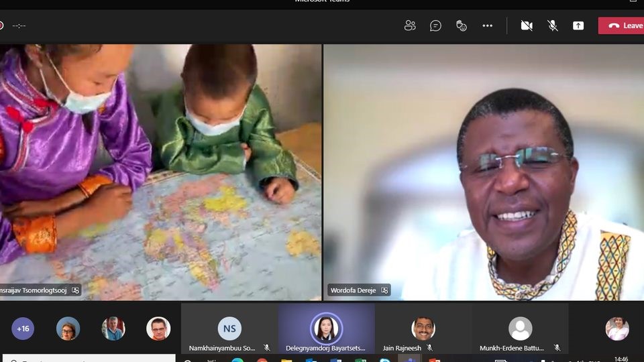This screenshot has height=362, width=644.
Task: Click the self-view avatar at far right
Action: (616, 328)
